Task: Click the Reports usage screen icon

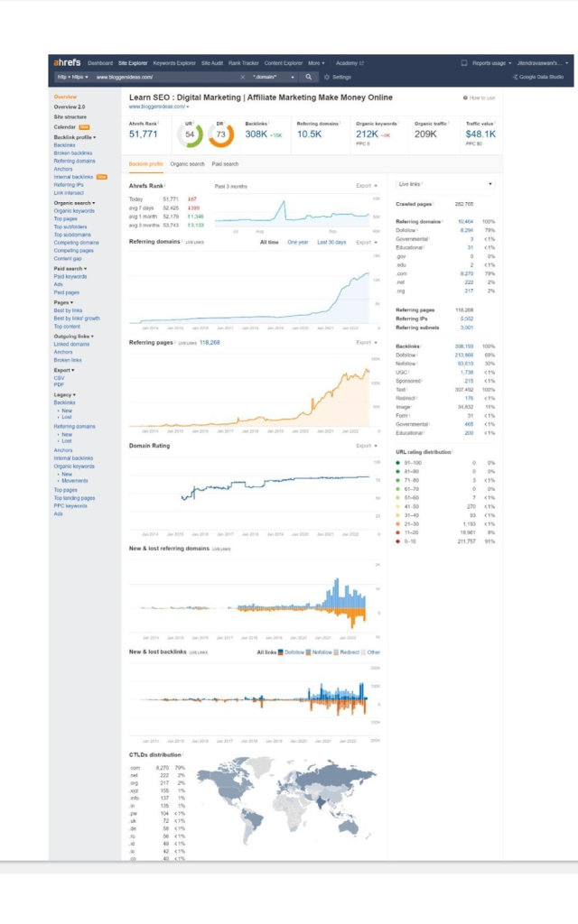Action: (x=464, y=62)
